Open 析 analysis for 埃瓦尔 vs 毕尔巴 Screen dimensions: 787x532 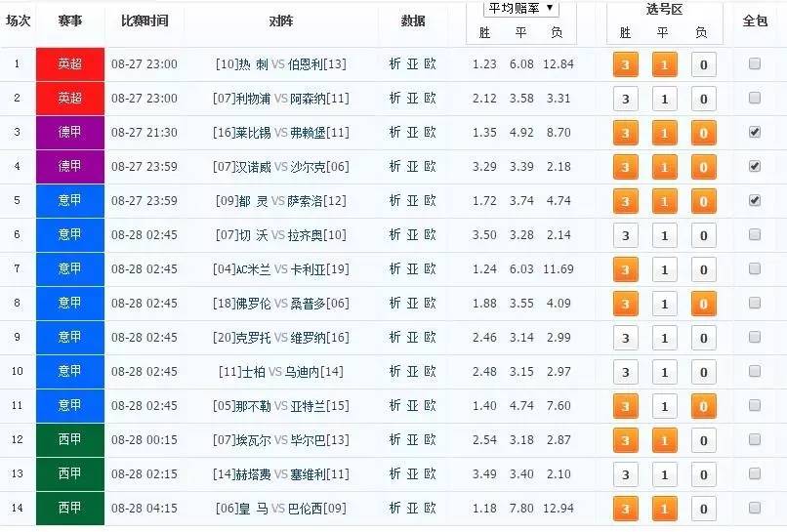[x=395, y=439]
